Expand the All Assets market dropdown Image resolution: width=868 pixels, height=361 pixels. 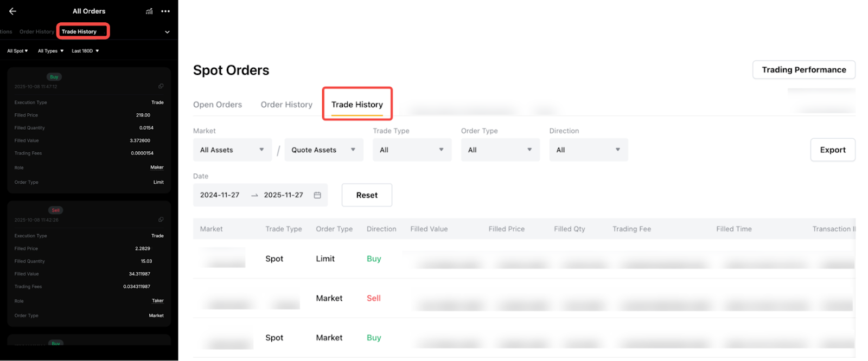click(232, 150)
